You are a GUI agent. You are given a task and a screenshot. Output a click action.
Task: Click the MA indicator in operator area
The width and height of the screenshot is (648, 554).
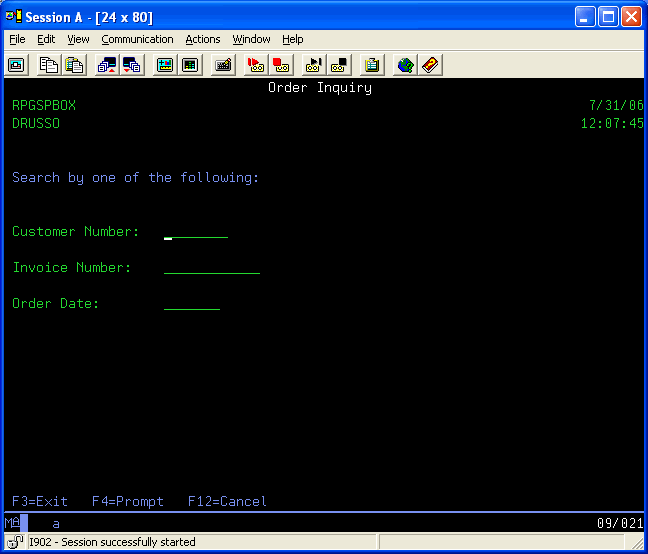(x=12, y=523)
